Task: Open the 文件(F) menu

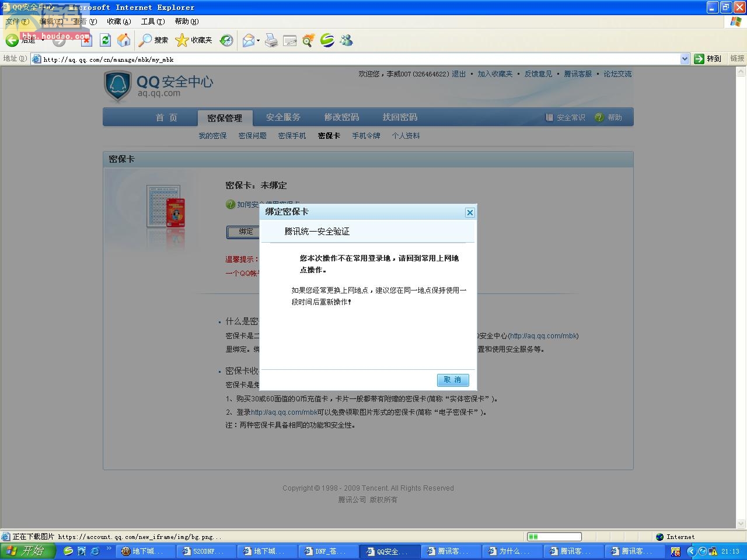Action: [17, 22]
